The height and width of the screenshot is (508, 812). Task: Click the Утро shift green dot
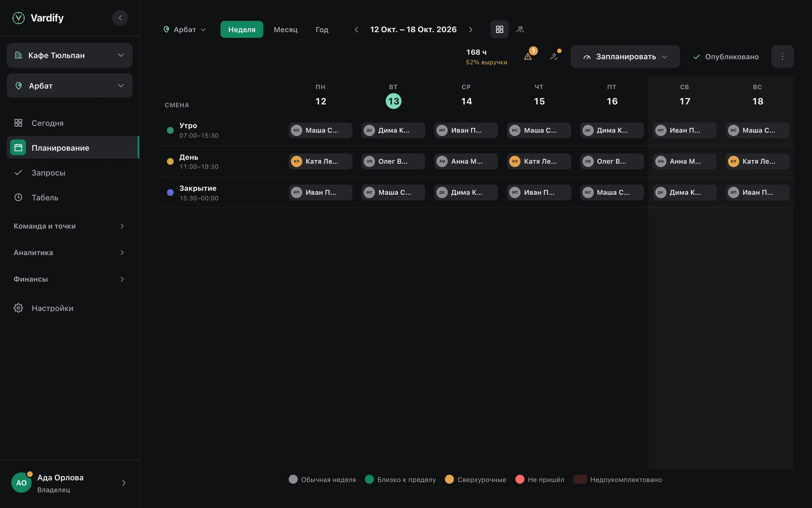[170, 130]
